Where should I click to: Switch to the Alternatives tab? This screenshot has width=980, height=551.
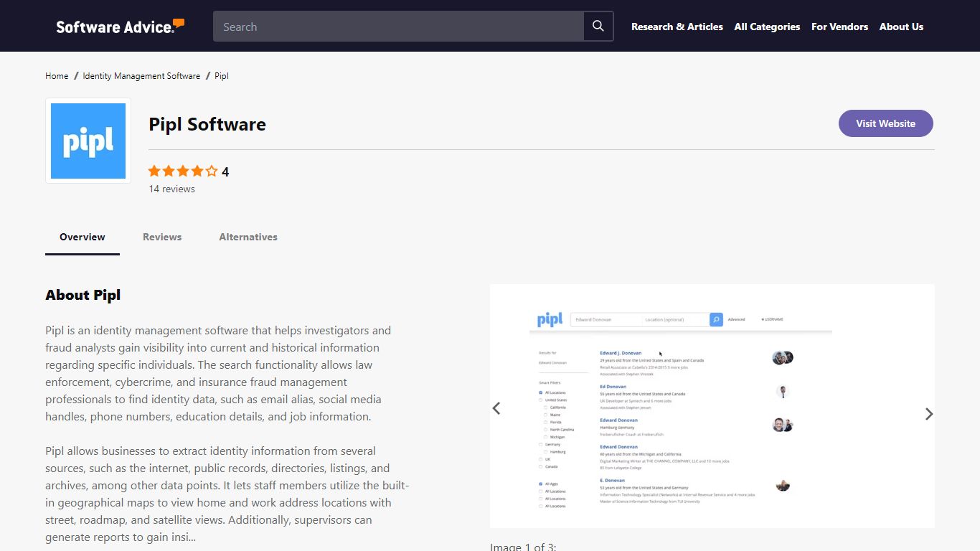[248, 237]
